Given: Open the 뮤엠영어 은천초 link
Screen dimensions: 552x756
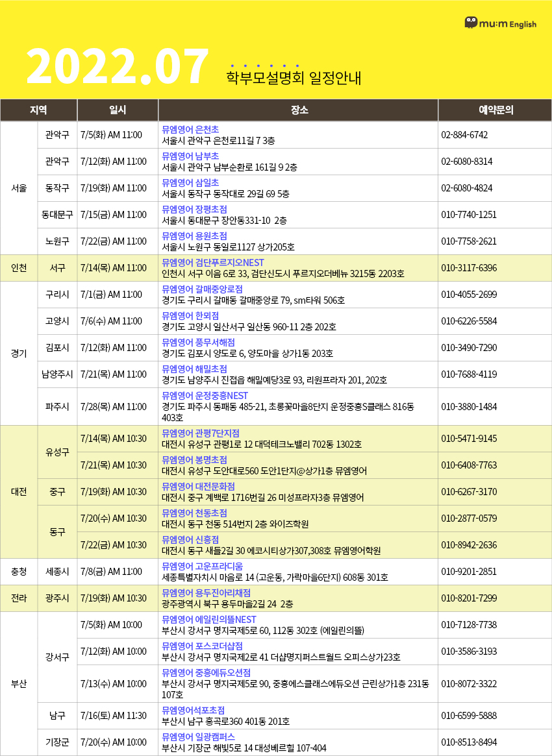Looking at the screenshot, I should 190,130.
